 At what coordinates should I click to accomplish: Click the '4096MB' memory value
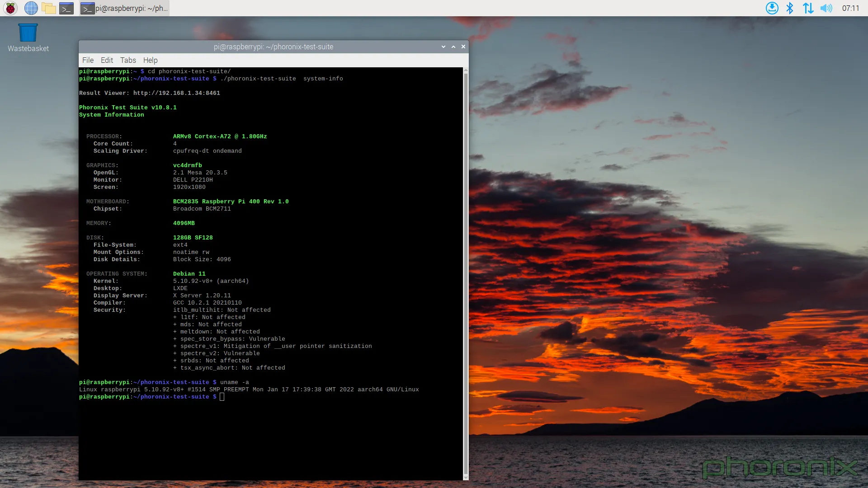pos(184,223)
